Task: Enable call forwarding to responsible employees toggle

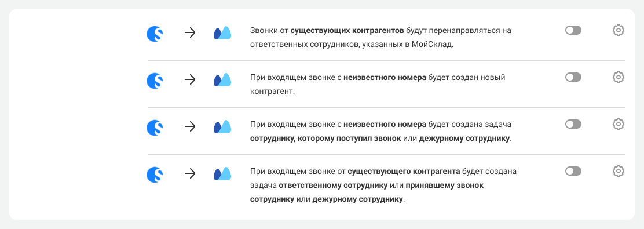Action: click(573, 30)
